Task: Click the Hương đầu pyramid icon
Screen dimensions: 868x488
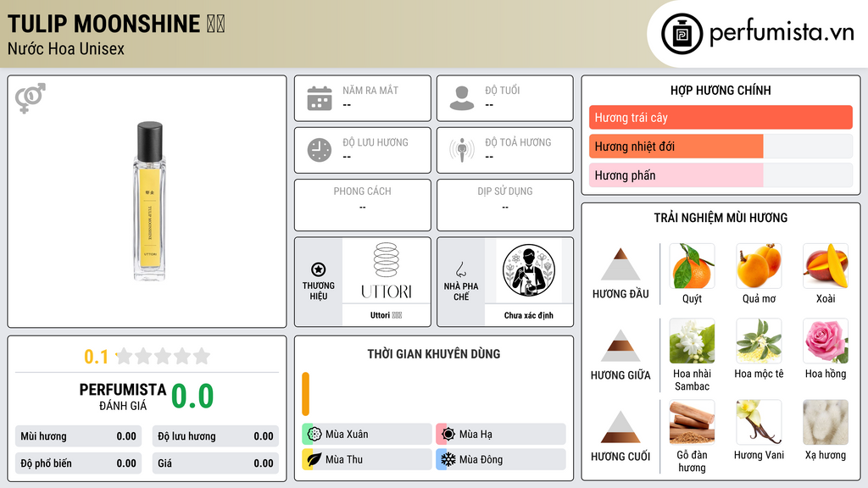Action: (620, 264)
